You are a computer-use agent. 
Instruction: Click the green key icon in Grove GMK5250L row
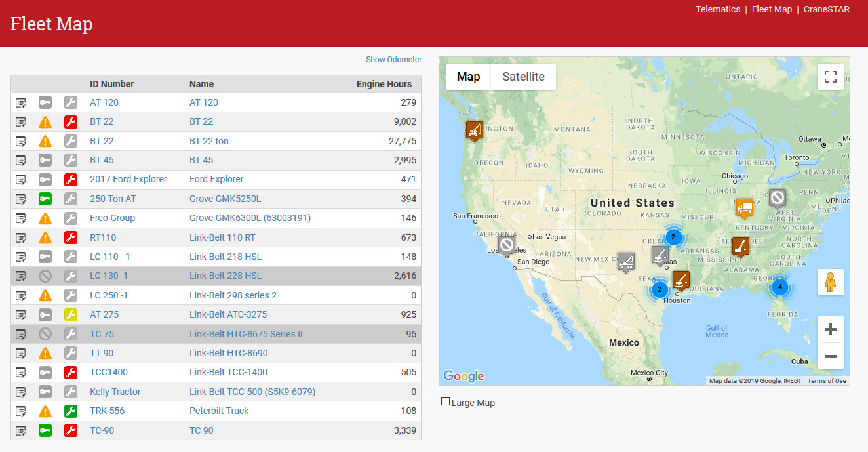tap(45, 199)
